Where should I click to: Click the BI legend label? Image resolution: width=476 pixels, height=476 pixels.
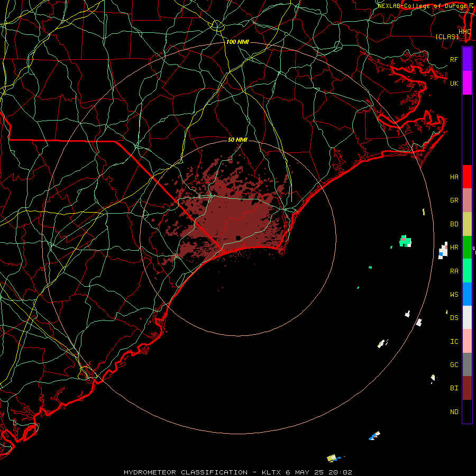pos(454,388)
